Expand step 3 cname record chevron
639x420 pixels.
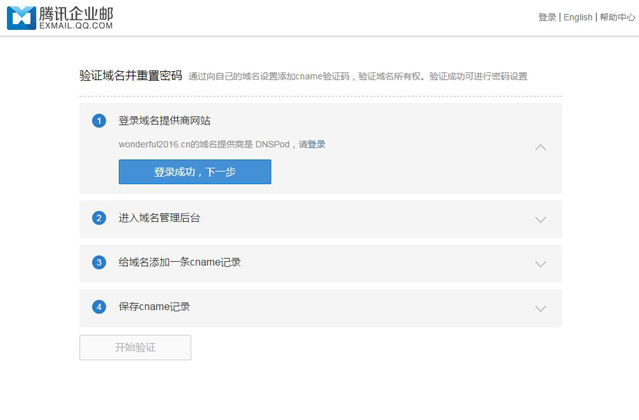coord(540,264)
